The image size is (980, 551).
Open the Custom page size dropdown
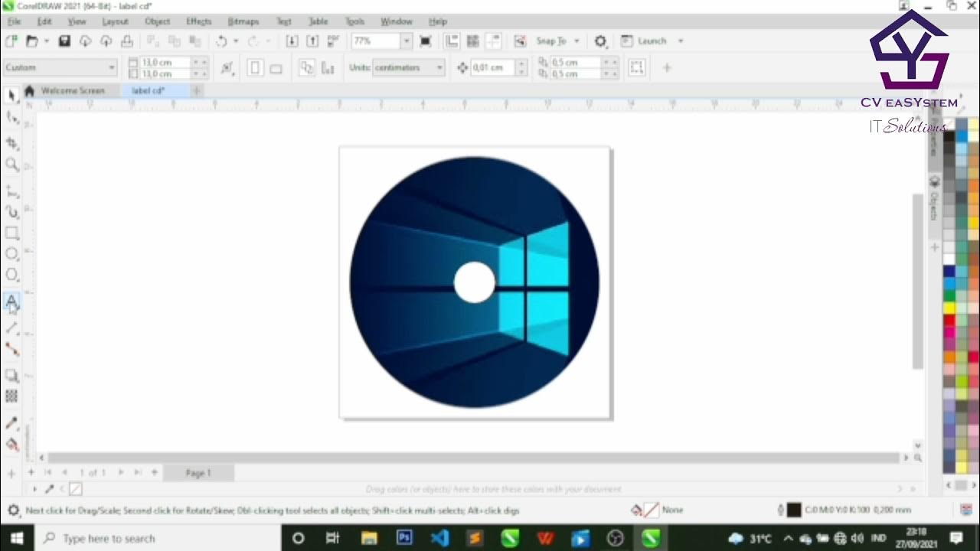click(x=112, y=67)
